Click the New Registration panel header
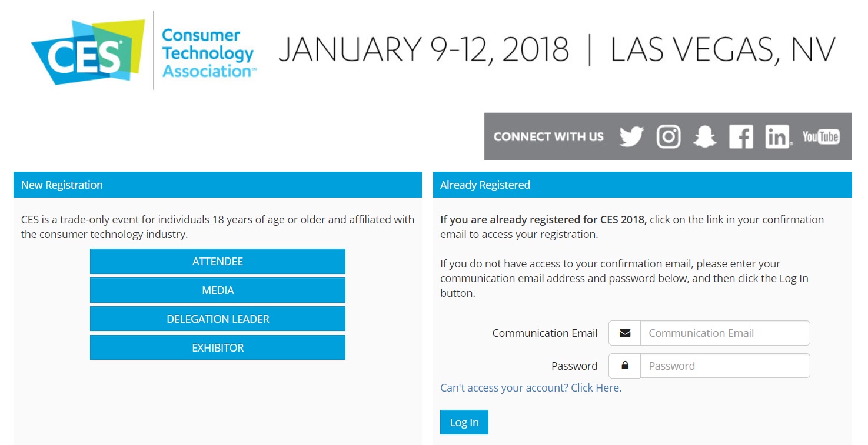 pyautogui.click(x=218, y=185)
